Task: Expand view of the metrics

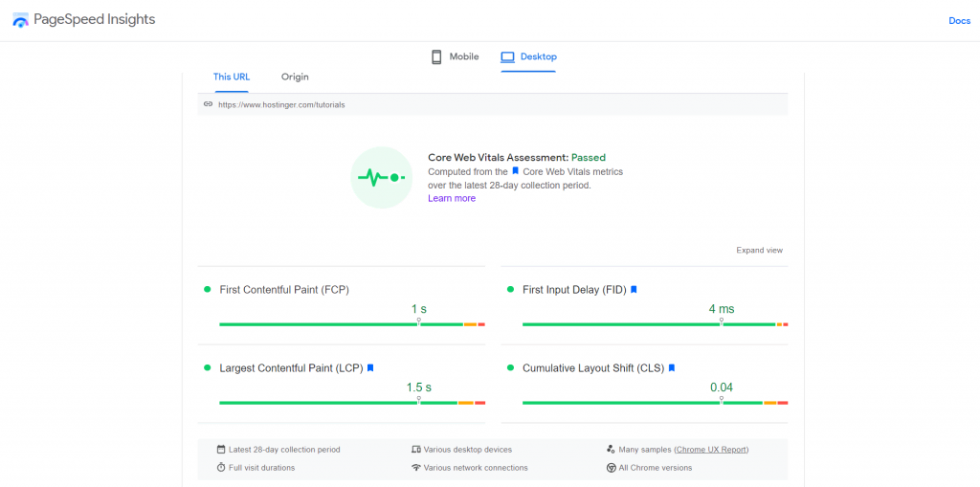Action: [x=759, y=250]
